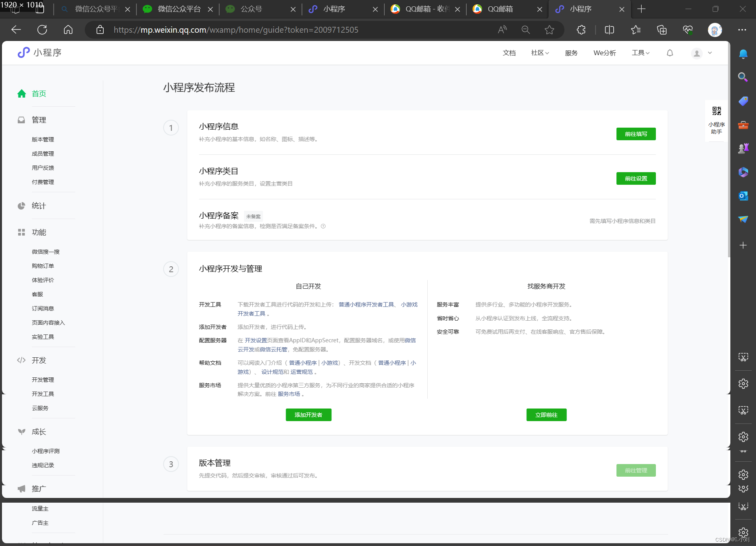
Task: Open the We分析 menu item
Action: (x=605, y=53)
